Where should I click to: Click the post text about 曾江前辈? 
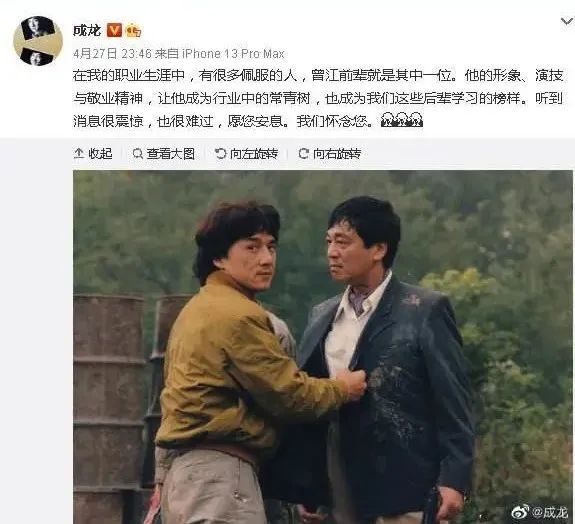pos(318,98)
